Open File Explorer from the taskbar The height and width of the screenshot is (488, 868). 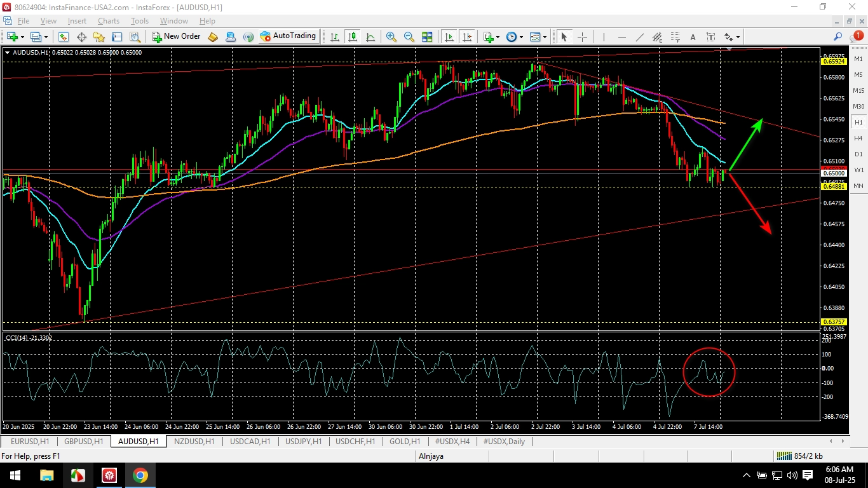click(x=47, y=475)
